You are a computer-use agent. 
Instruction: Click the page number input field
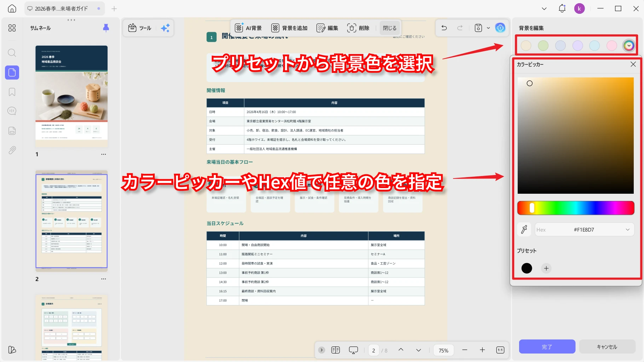coord(374,350)
